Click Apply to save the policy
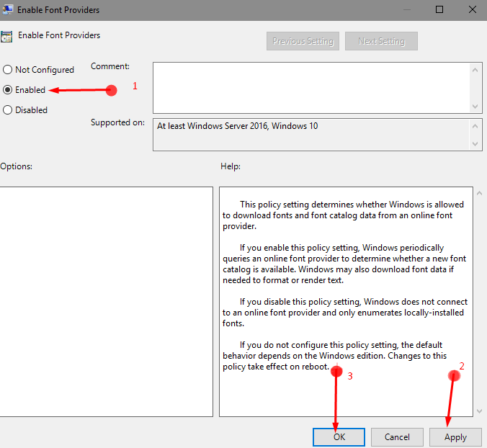Screen dimensions: 487x448 click(455, 436)
